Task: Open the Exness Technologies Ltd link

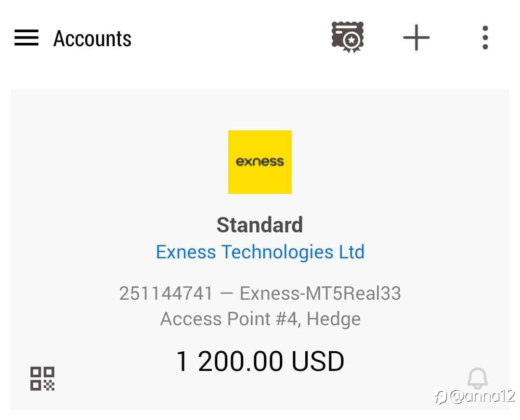Action: [x=260, y=252]
